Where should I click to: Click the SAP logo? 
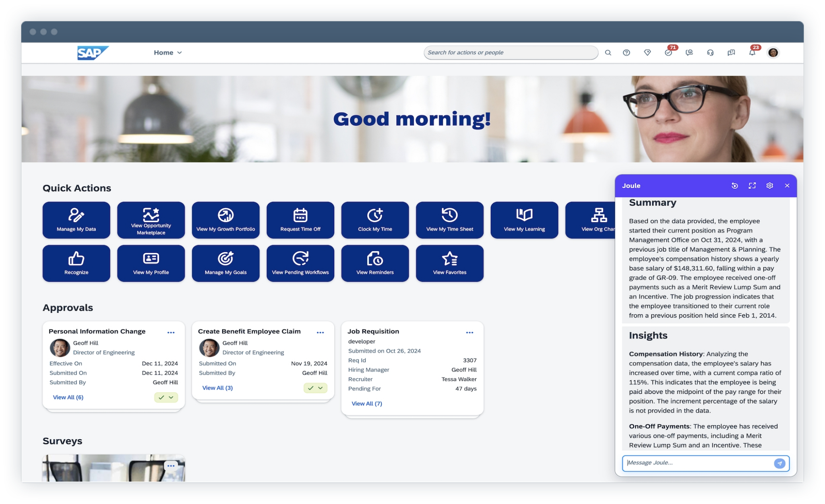pyautogui.click(x=93, y=52)
